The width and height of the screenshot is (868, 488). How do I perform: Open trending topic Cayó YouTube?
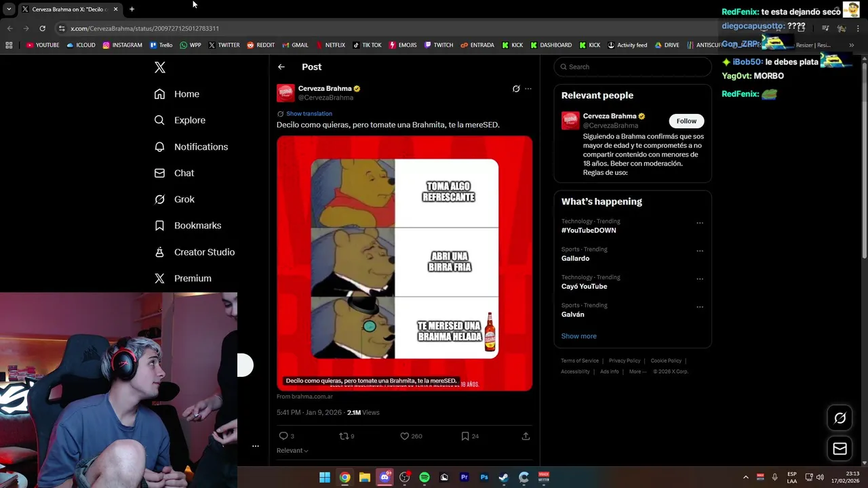tap(584, 286)
